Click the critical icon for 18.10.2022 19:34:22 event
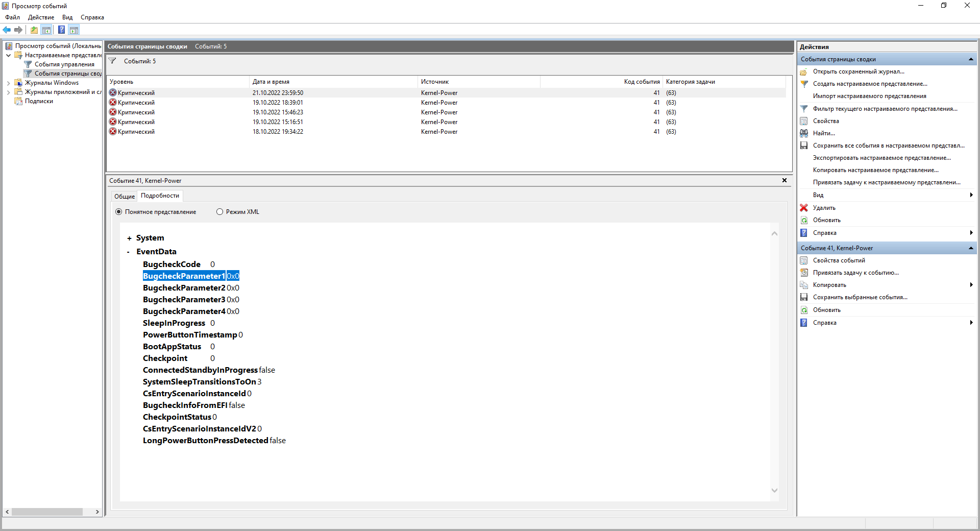980x531 pixels. (113, 132)
